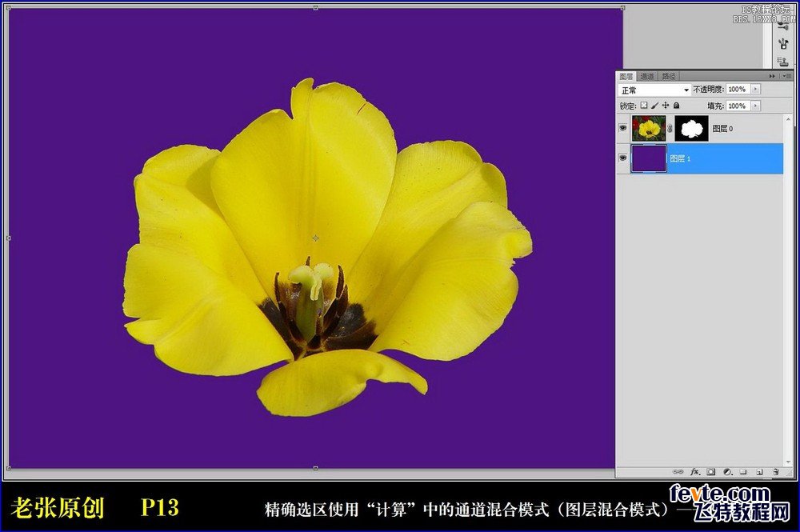Image resolution: width=800 pixels, height=532 pixels.
Task: Toggle lock transparent pixels
Action: tap(644, 105)
